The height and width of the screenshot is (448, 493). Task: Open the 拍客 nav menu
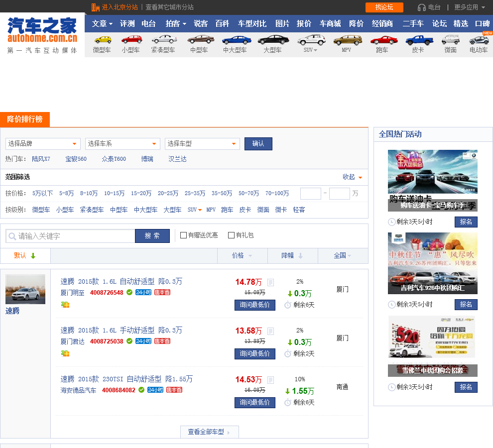tap(176, 23)
